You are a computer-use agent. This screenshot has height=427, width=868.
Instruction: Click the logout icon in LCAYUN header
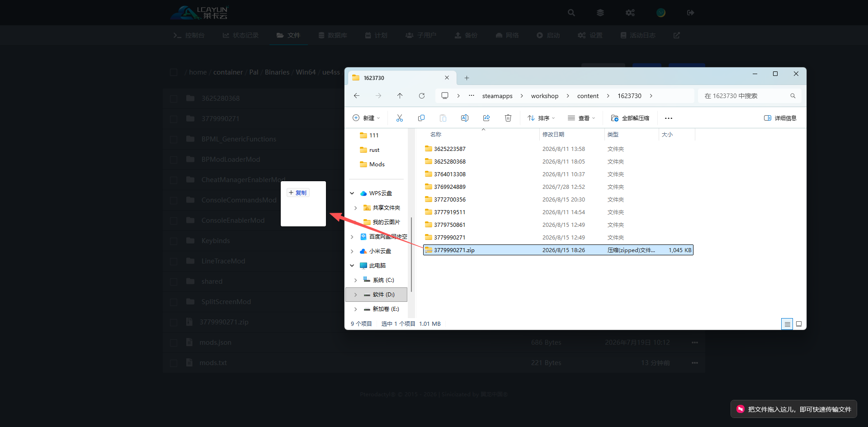[690, 13]
